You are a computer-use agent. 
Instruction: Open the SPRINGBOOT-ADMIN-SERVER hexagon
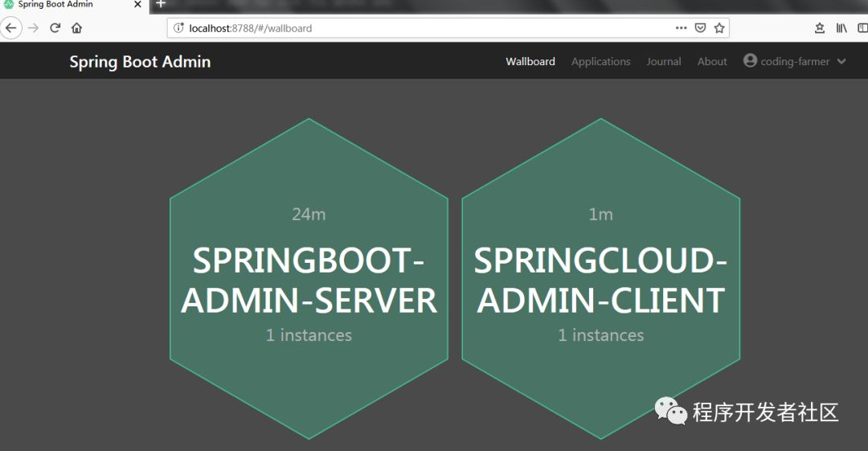tap(309, 279)
